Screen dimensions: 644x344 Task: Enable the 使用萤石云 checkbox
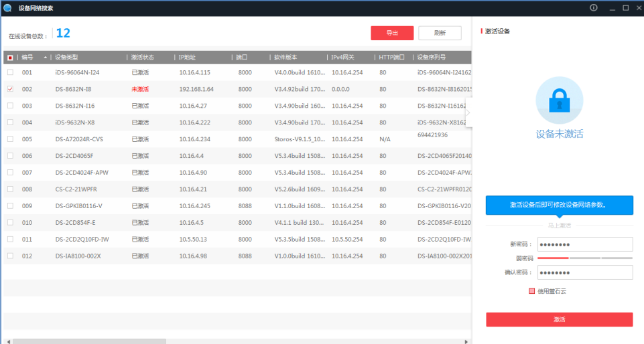[531, 291]
